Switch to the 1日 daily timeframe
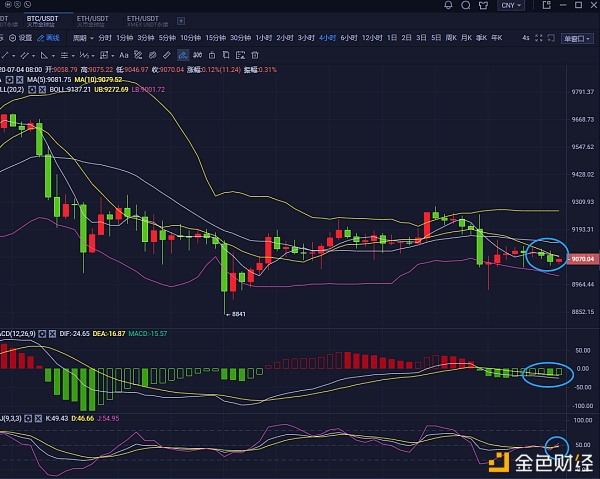600x479 pixels. 392,38
